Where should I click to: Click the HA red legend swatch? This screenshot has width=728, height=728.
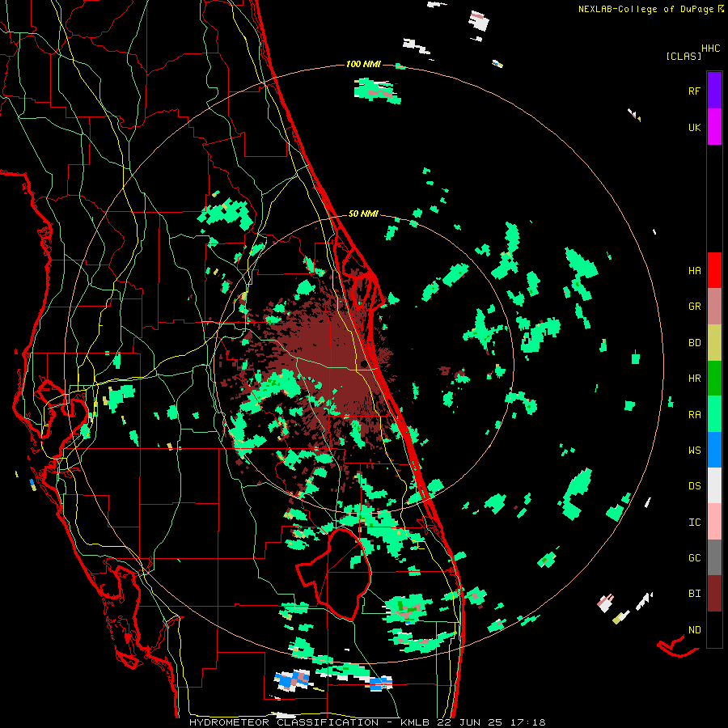(714, 270)
